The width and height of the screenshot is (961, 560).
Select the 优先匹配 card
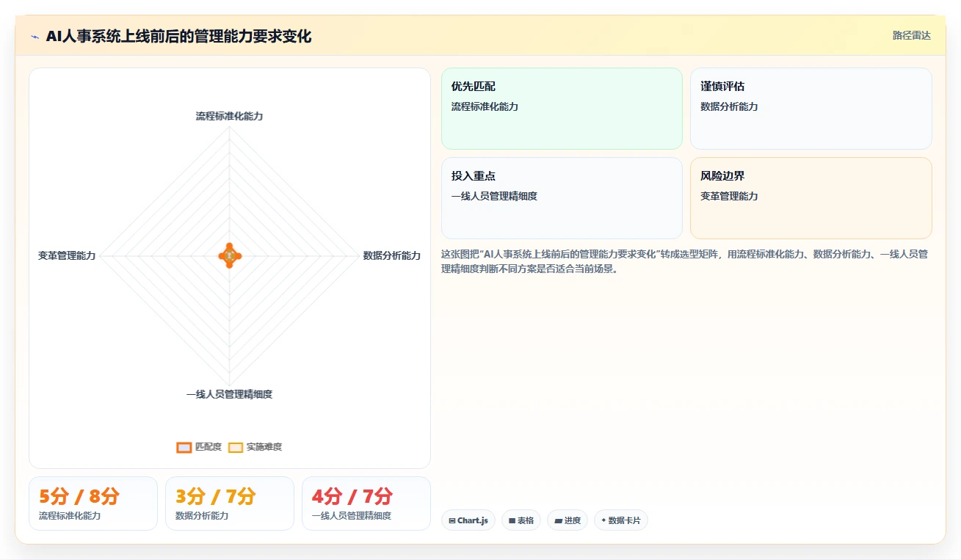(x=562, y=109)
